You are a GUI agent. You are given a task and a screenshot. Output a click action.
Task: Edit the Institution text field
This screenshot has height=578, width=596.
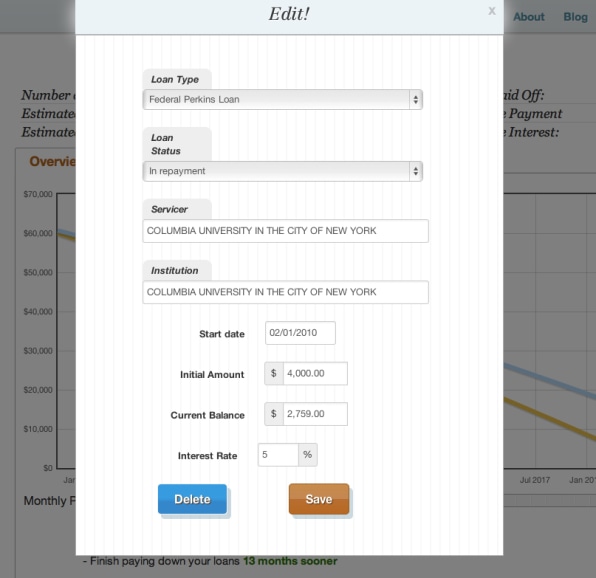pyautogui.click(x=285, y=292)
